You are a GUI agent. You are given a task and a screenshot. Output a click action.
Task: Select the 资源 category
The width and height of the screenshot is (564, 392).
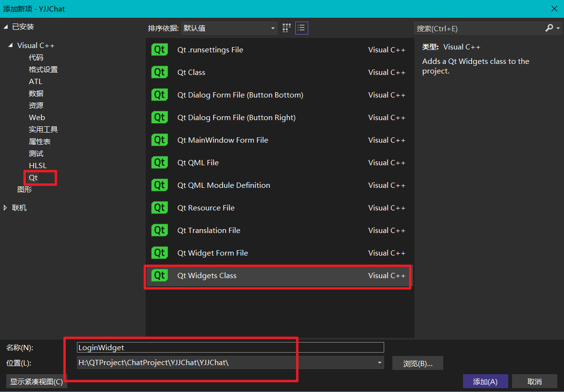pyautogui.click(x=36, y=105)
